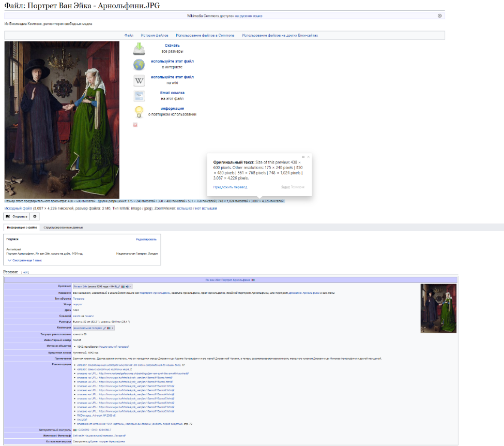Click the light bulb reuse information icon
The image size is (504, 446).
coord(139,112)
